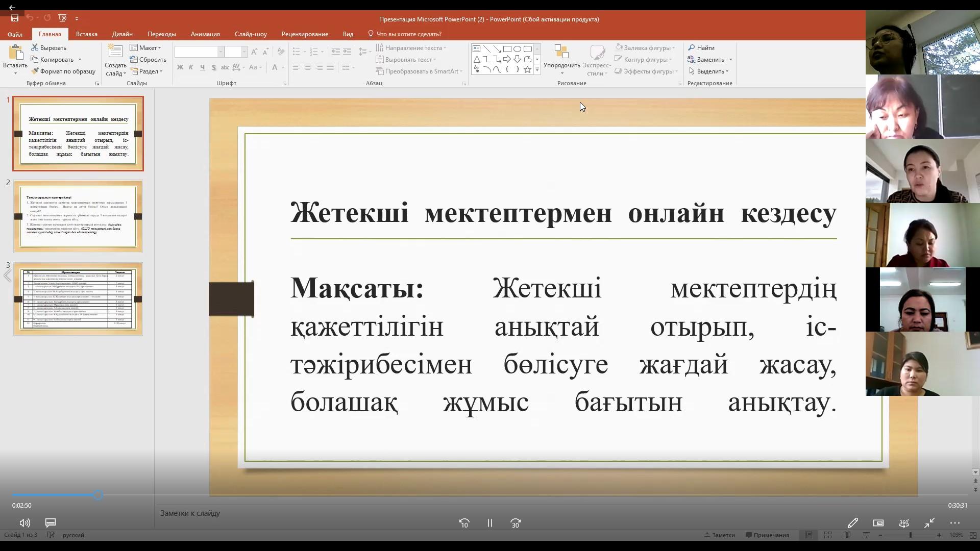The height and width of the screenshot is (551, 980).
Task: Open the Выделить select dropdown
Action: tap(708, 71)
